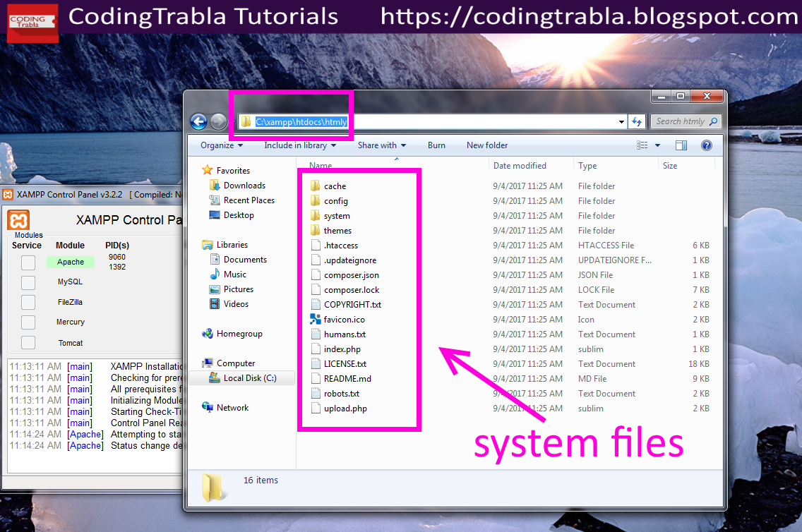
Task: Select the system folder icon
Action: point(316,216)
